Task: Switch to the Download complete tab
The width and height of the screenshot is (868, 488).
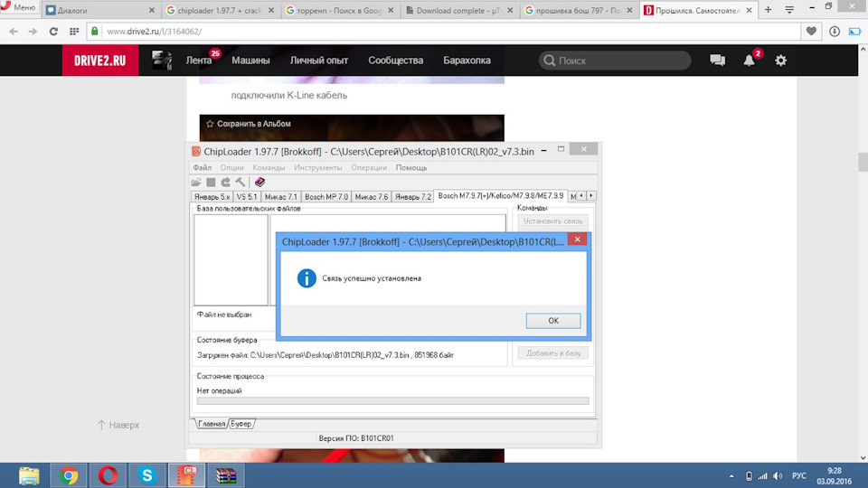Action: [x=459, y=10]
